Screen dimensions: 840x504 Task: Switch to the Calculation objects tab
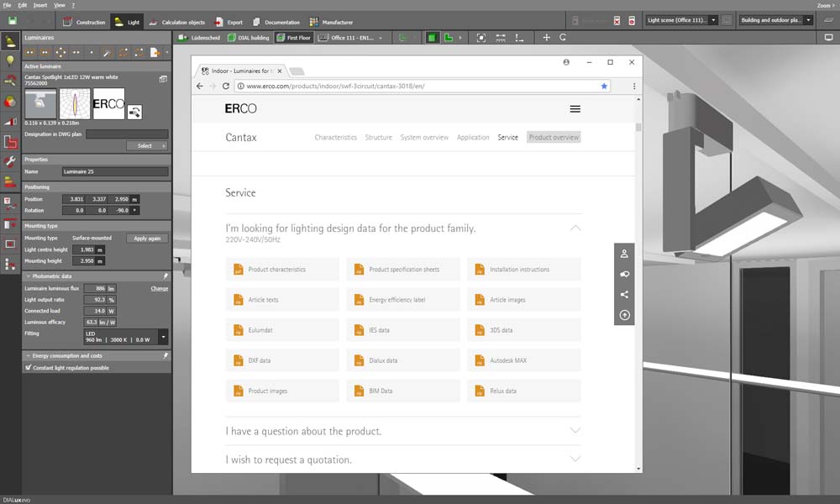180,22
